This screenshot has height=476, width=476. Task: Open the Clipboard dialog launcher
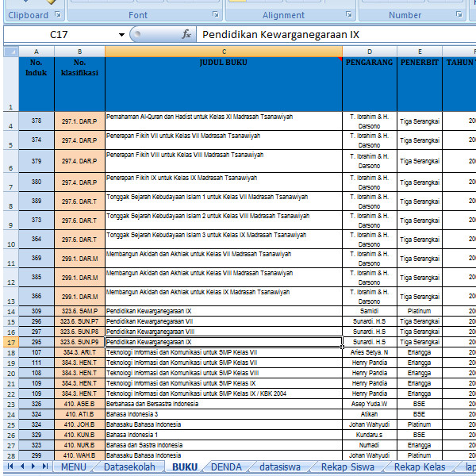tap(58, 14)
